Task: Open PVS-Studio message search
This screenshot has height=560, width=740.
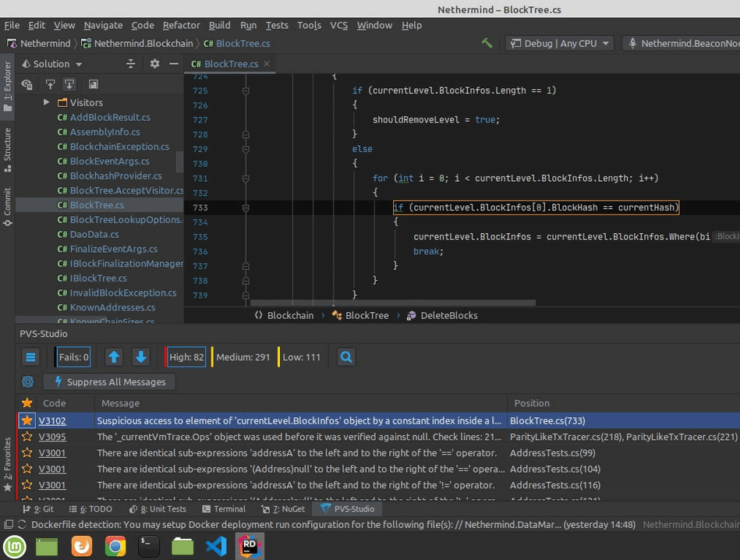Action: point(346,357)
